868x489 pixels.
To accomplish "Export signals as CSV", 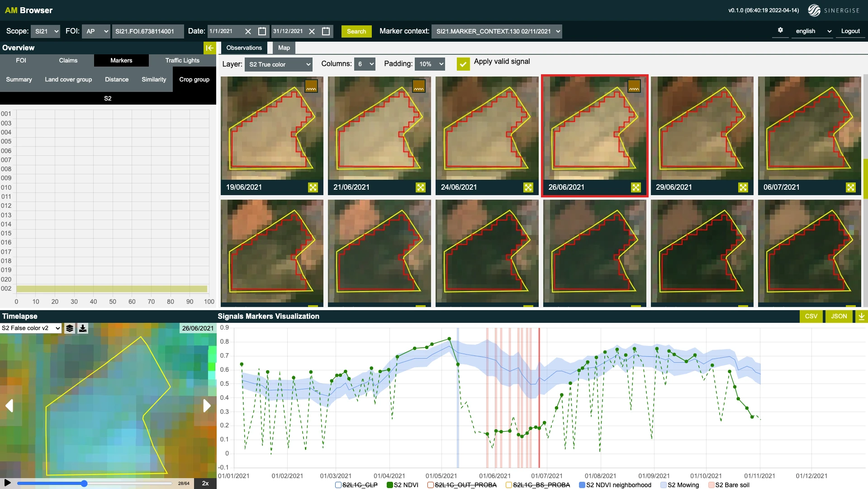I will pos(811,316).
